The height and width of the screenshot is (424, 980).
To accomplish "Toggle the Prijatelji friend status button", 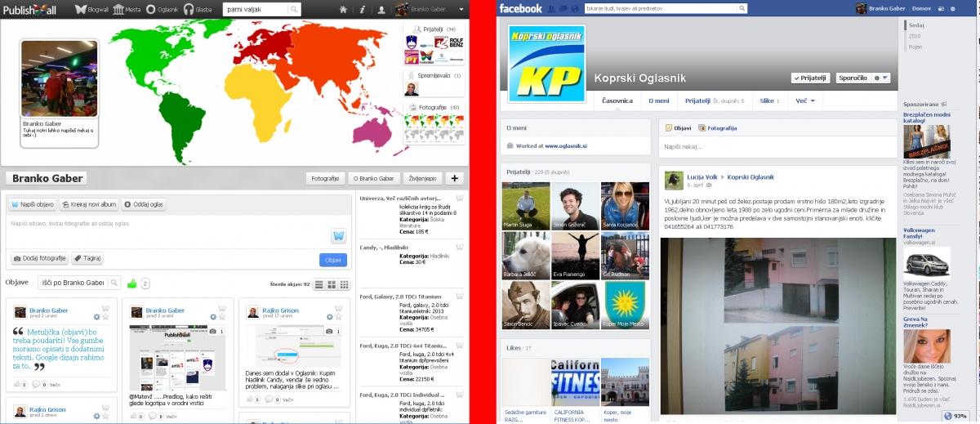I will 810,78.
